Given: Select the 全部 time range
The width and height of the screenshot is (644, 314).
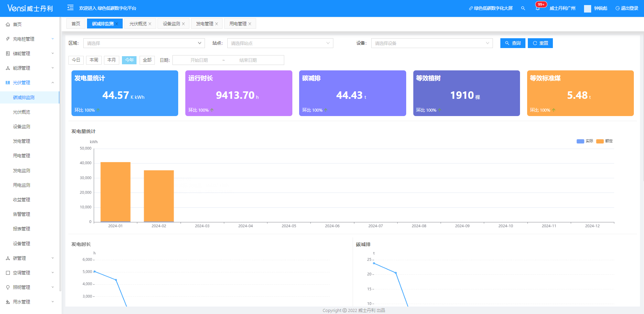Looking at the screenshot, I should [x=147, y=60].
